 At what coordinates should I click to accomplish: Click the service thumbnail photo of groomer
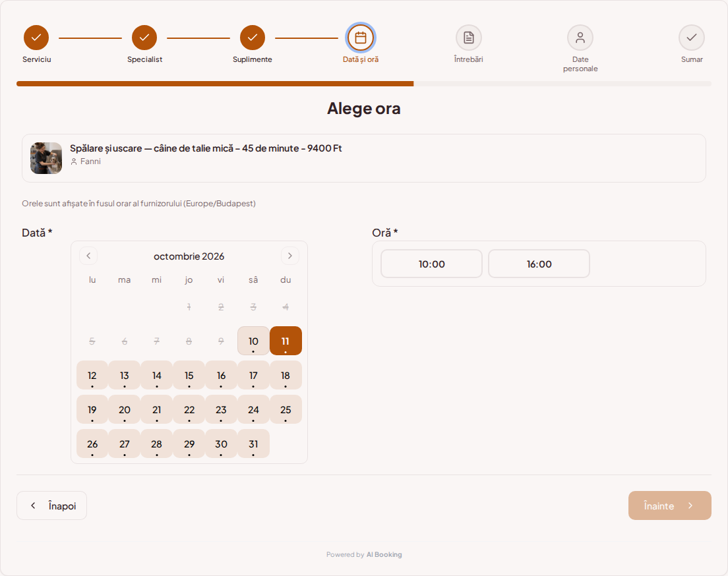pos(46,158)
